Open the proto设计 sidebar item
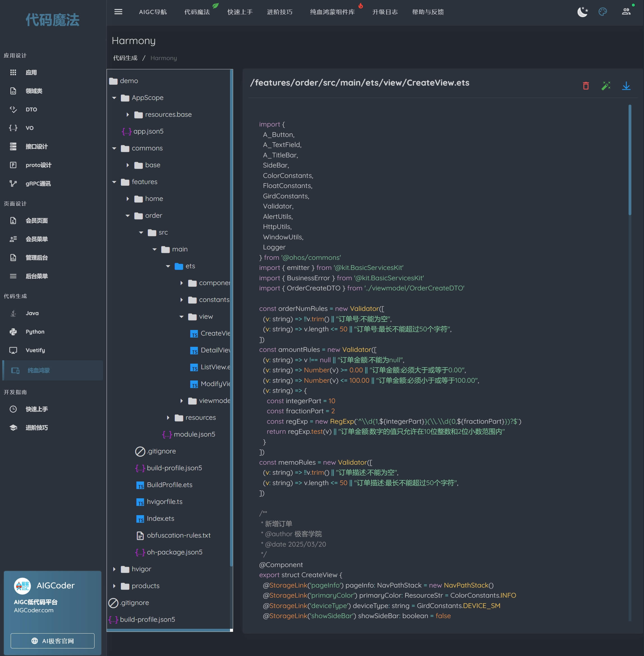This screenshot has width=644, height=656. click(38, 165)
